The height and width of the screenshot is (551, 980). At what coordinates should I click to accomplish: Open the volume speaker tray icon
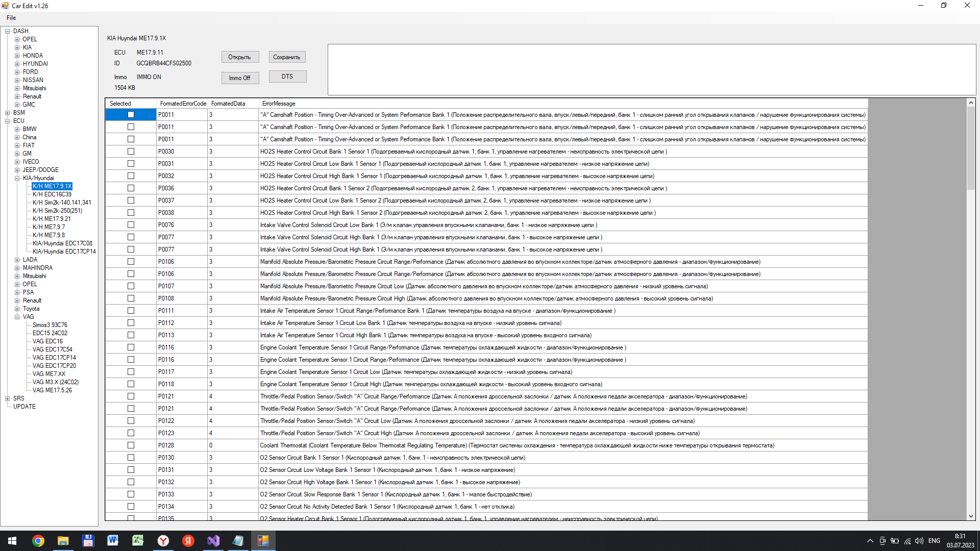pos(919,541)
